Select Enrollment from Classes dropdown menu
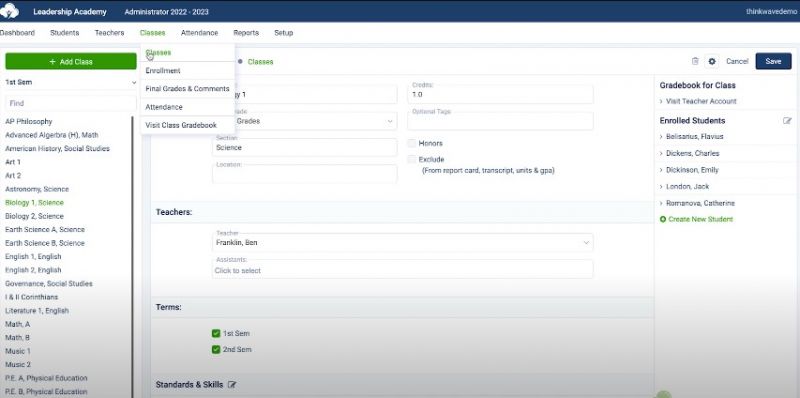This screenshot has width=800, height=398. click(x=188, y=71)
